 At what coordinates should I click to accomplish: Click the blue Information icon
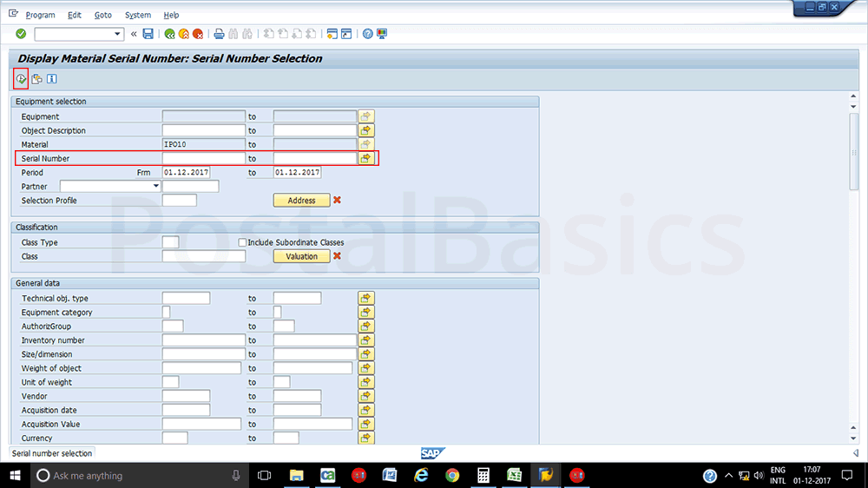click(x=51, y=79)
